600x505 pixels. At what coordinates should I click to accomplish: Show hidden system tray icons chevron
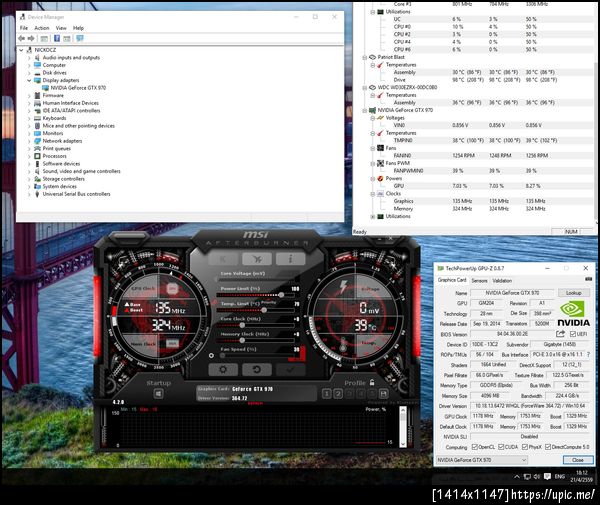[517, 476]
